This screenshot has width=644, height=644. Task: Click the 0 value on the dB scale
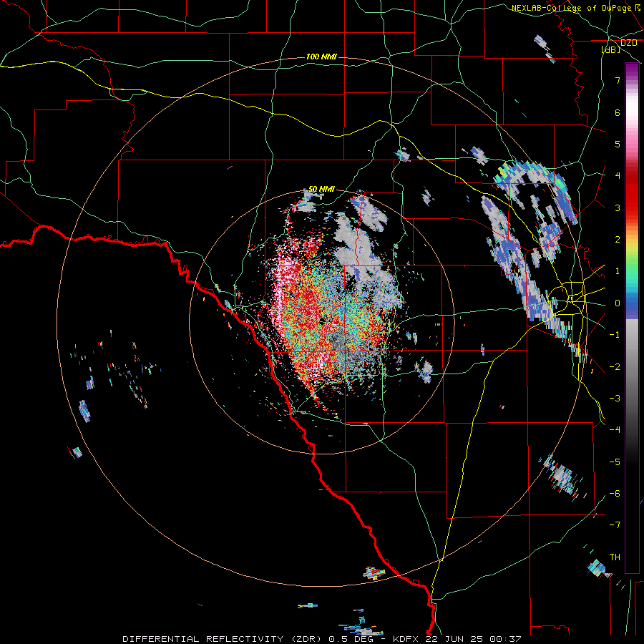(618, 303)
